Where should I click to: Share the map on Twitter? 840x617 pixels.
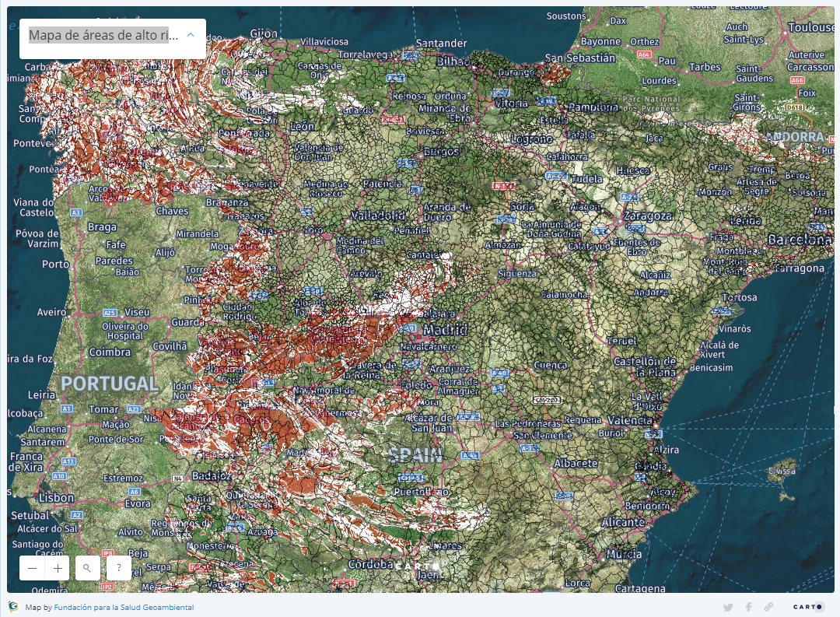tap(728, 607)
